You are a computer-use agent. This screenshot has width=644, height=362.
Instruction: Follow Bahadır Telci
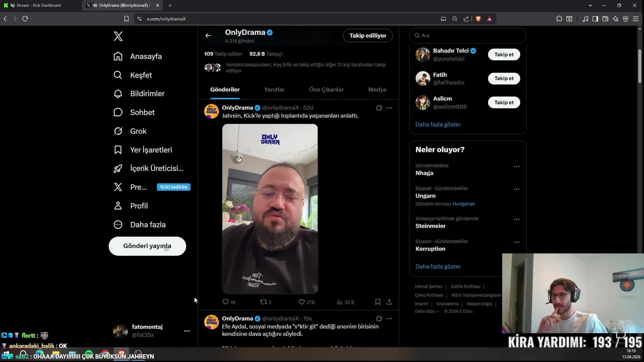coord(504,54)
